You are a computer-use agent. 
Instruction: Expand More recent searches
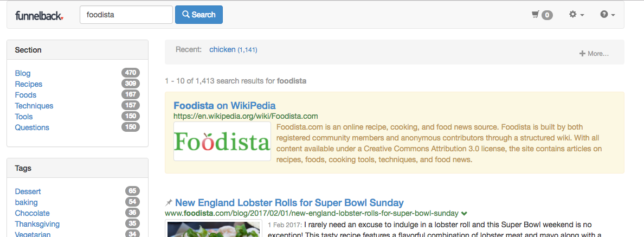click(594, 53)
